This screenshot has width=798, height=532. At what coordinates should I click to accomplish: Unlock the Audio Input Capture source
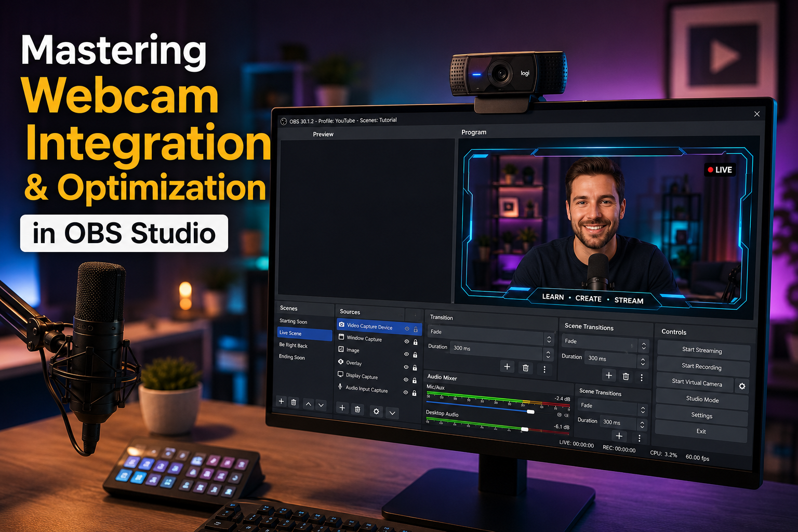tap(414, 393)
